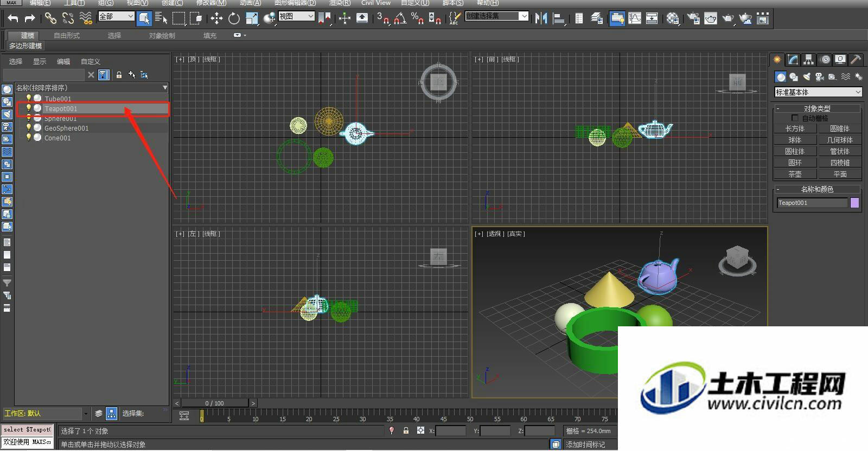Image resolution: width=868 pixels, height=451 pixels.
Task: Activate the Select Object tool
Action: pyautogui.click(x=144, y=18)
